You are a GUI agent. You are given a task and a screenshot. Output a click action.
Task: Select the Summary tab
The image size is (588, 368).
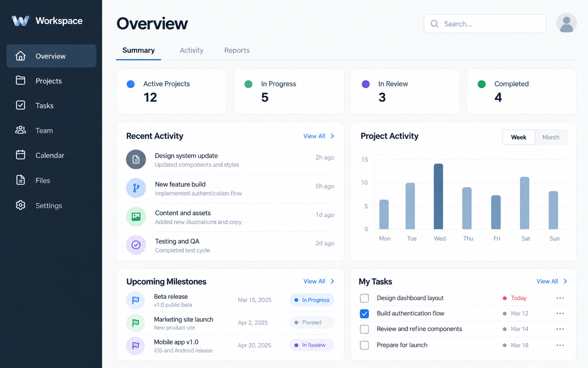139,50
